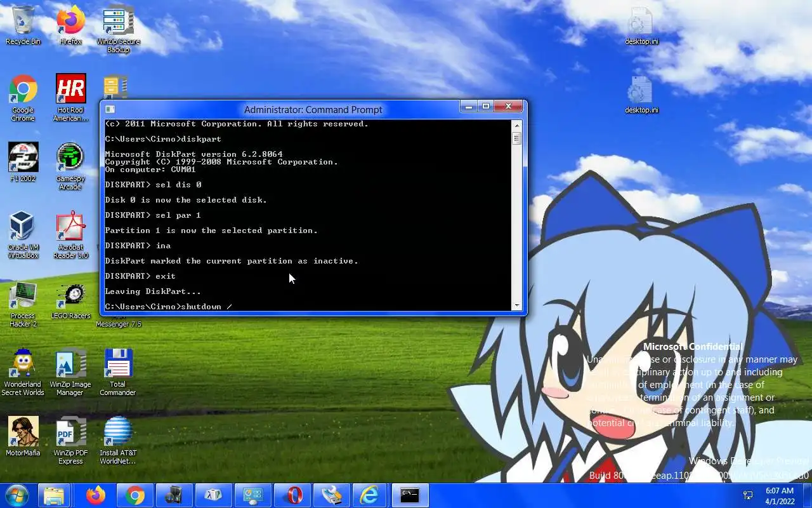Open Total Commander desktop shortcut

[118, 372]
